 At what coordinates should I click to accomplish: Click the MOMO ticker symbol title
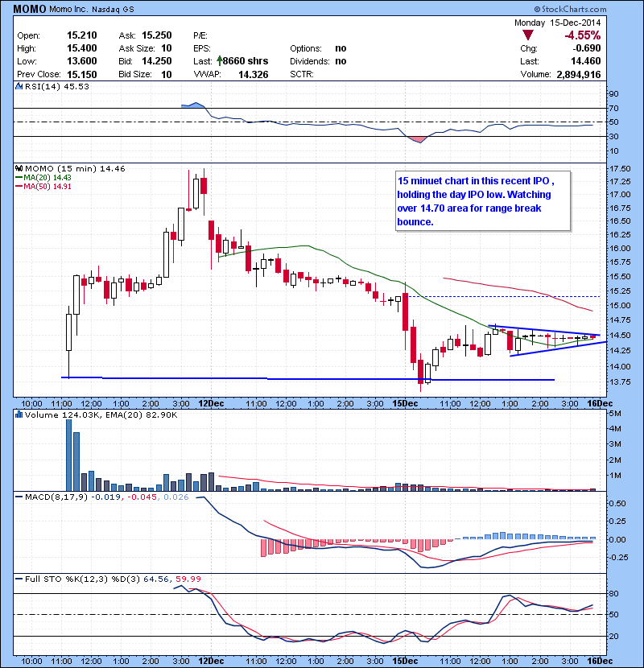click(30, 9)
